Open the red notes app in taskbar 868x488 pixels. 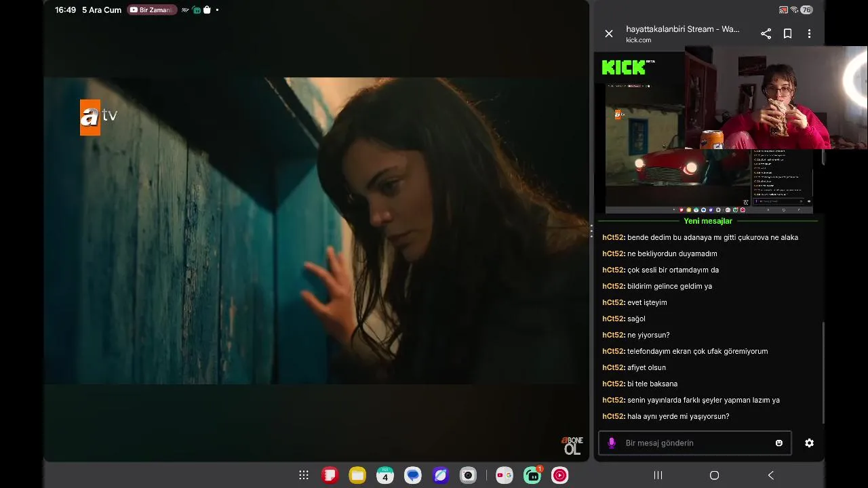(x=330, y=476)
